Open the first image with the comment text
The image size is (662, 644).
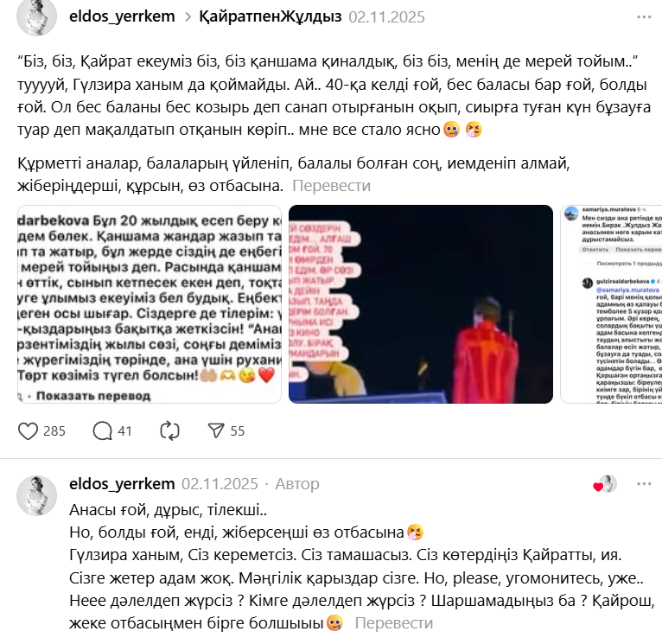(150, 304)
